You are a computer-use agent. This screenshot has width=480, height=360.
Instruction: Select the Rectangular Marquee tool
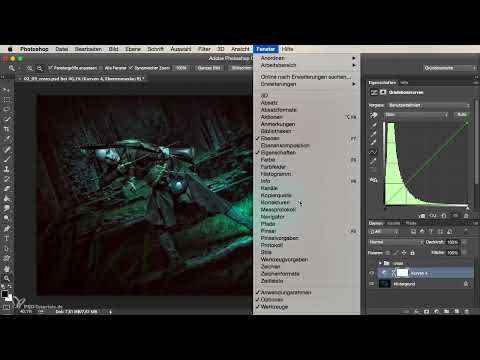point(7,100)
